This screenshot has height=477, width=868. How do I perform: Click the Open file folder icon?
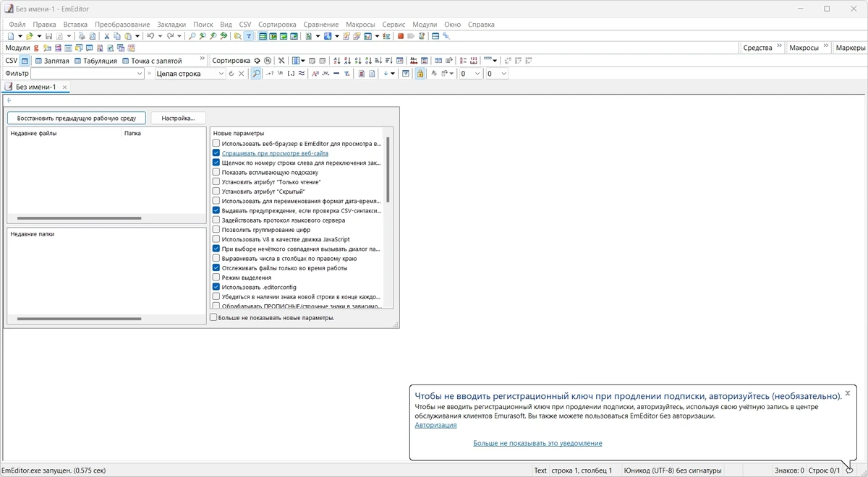[30, 35]
